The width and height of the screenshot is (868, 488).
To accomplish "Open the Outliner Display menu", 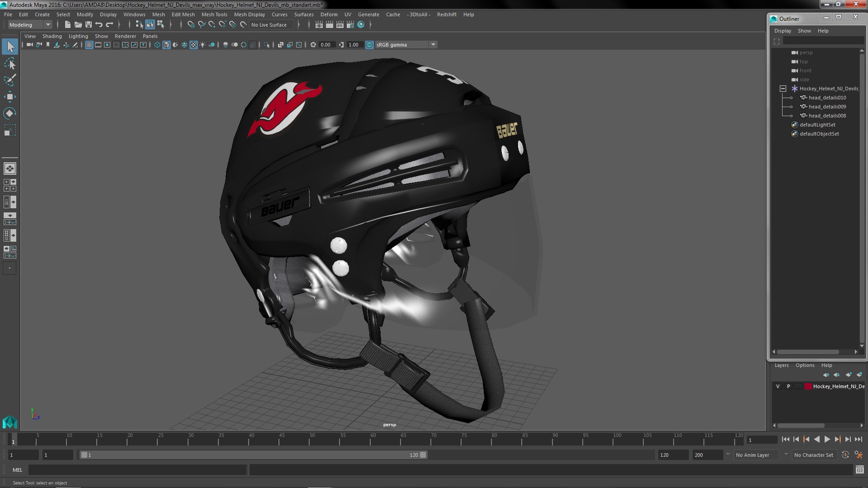I will (783, 31).
